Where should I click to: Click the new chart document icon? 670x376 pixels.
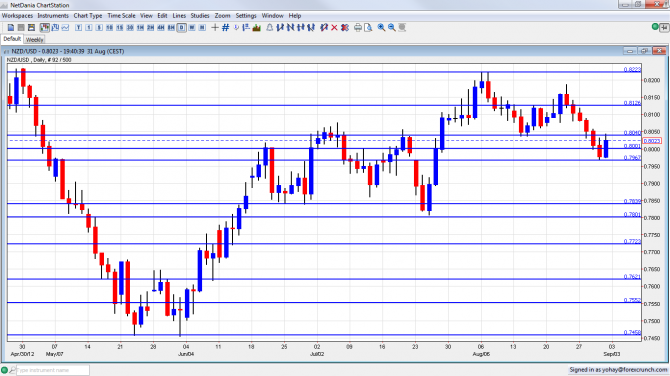tap(11, 27)
